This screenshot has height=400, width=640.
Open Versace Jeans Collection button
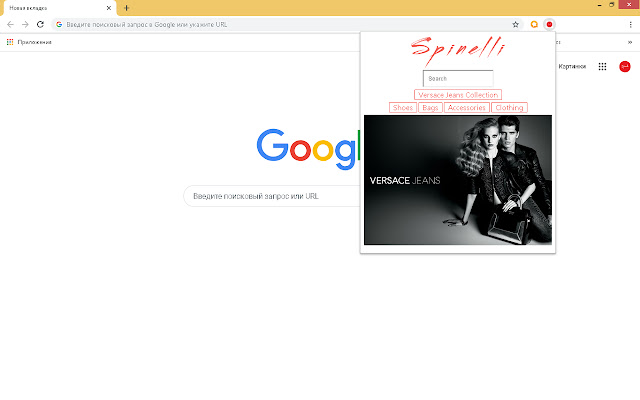[x=458, y=95]
